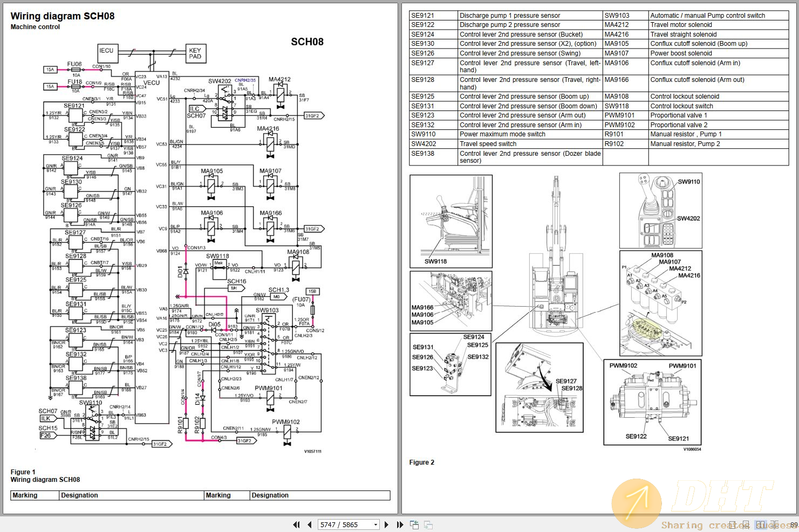The width and height of the screenshot is (799, 532).
Task: Click the MA9166 label in Figure 2
Action: (x=422, y=308)
